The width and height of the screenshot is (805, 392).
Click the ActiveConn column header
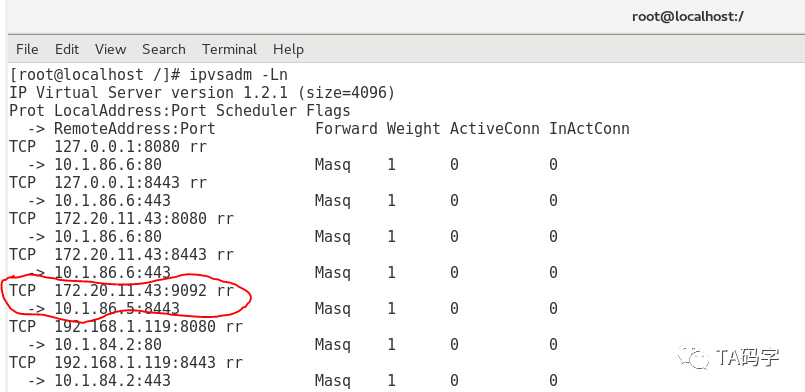tap(495, 128)
